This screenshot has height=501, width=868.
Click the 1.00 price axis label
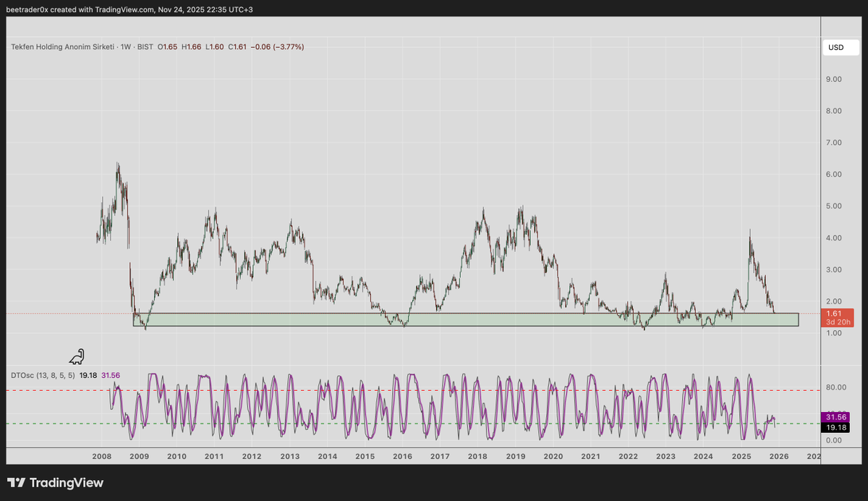click(x=835, y=333)
